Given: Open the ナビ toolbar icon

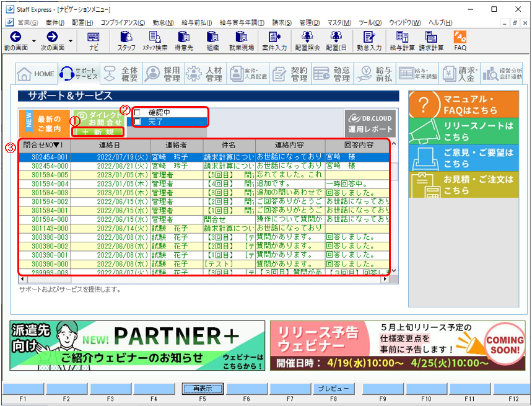Looking at the screenshot, I should pyautogui.click(x=94, y=42).
